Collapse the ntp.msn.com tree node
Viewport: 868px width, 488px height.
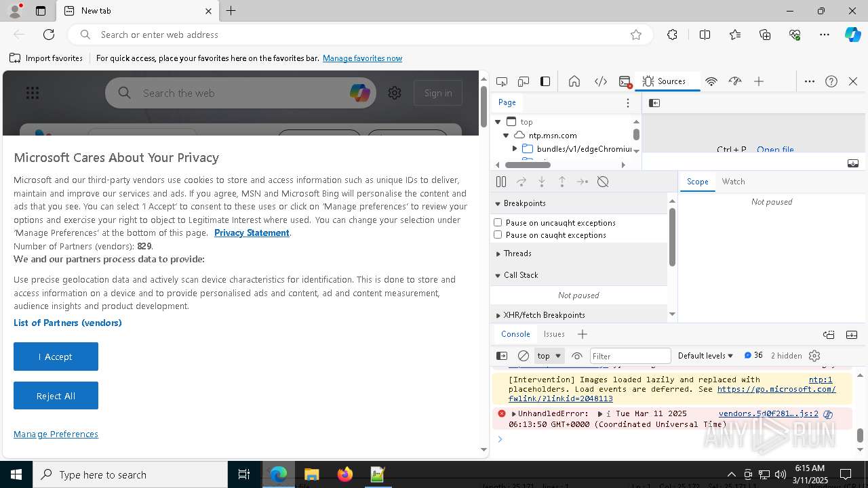(x=506, y=136)
